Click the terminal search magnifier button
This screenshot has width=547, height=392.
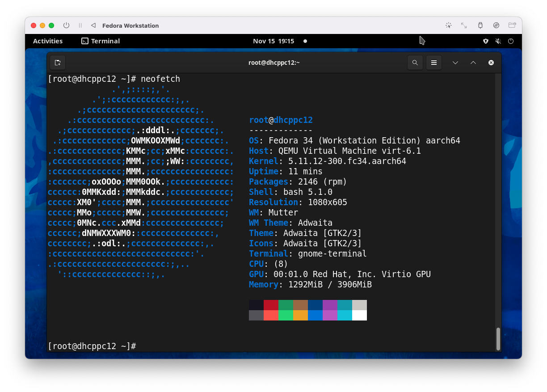click(x=415, y=63)
